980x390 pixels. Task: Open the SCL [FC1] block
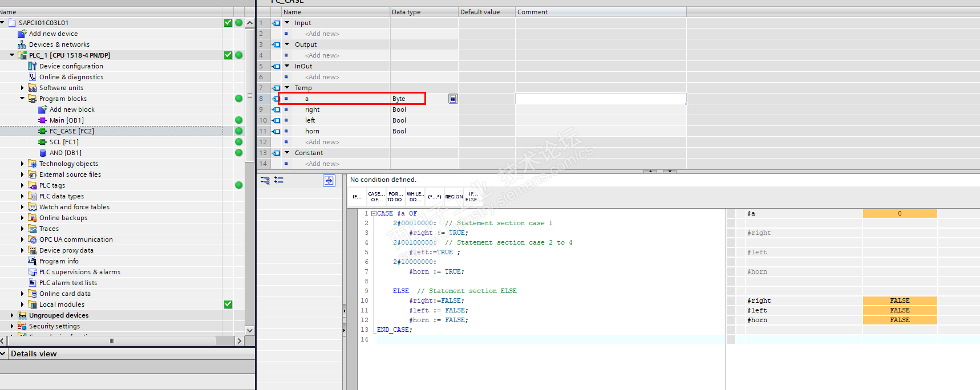coord(64,142)
